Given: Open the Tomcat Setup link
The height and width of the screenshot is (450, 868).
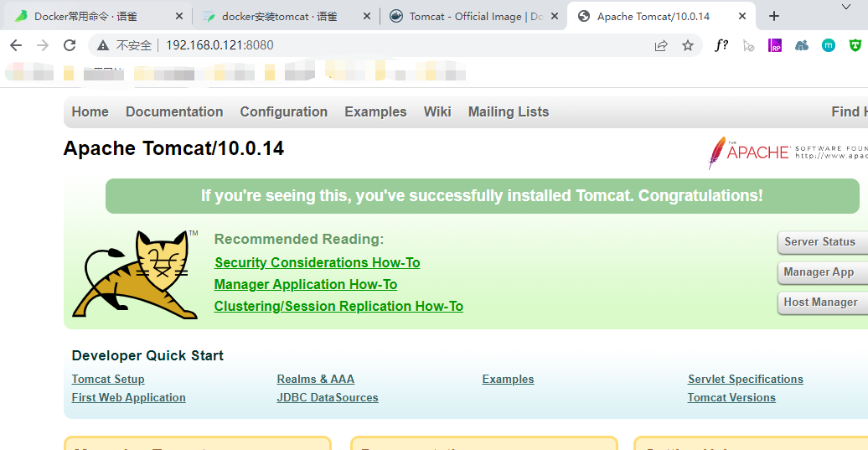Looking at the screenshot, I should coord(108,379).
